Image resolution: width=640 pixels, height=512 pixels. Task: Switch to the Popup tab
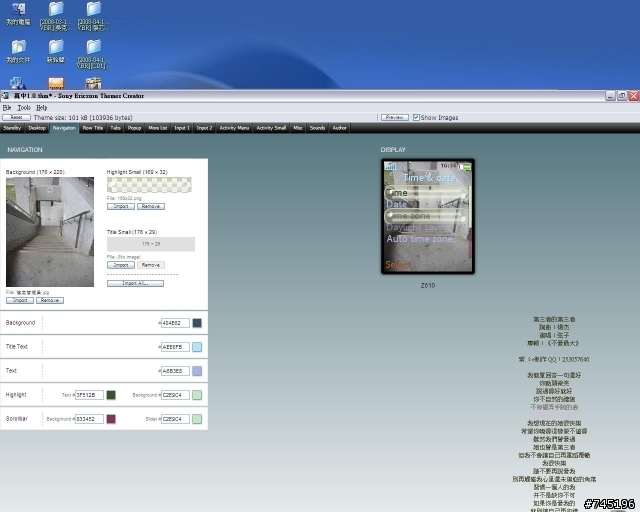pos(134,128)
